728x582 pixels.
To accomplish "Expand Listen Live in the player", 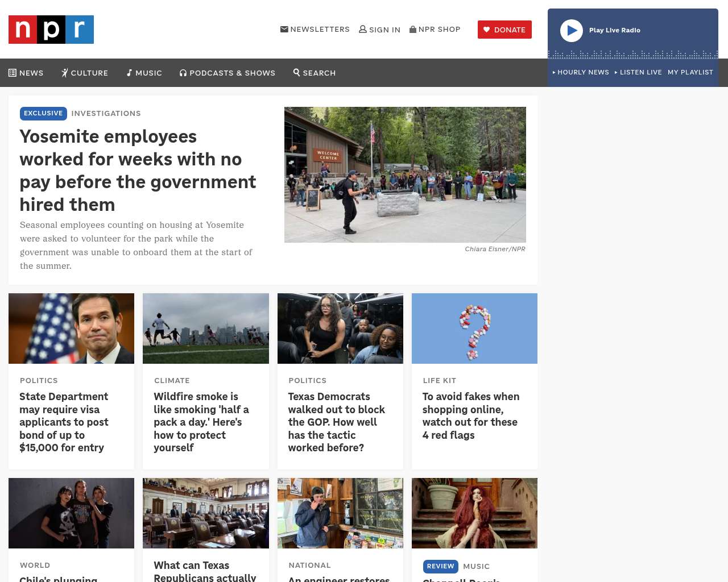I will (638, 72).
